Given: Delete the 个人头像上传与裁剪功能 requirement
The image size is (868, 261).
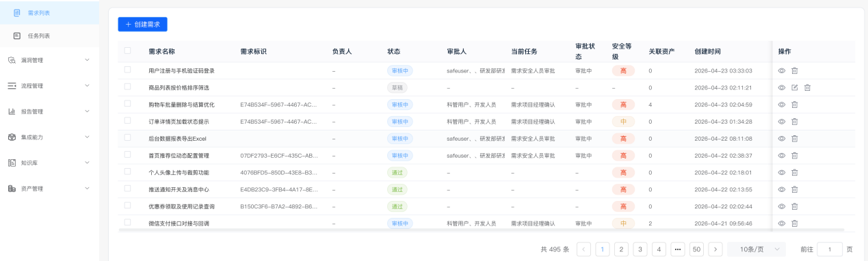Looking at the screenshot, I should click(x=794, y=172).
